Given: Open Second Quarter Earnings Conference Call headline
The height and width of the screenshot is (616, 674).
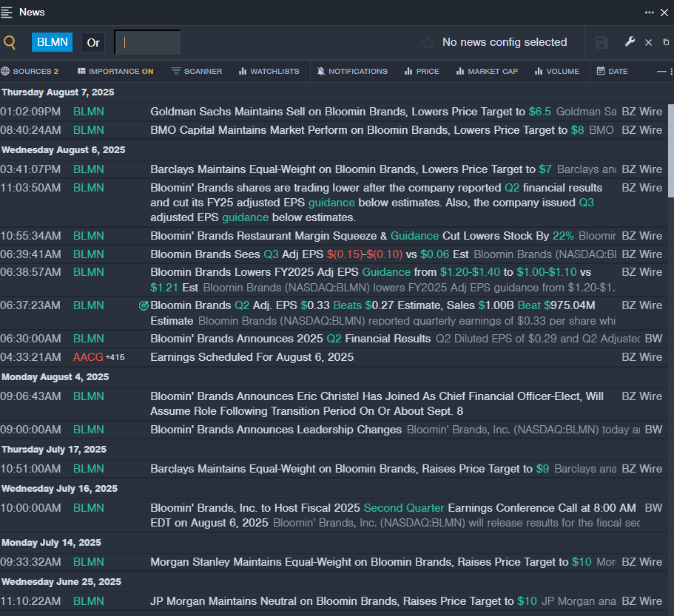Looking at the screenshot, I should [393, 515].
